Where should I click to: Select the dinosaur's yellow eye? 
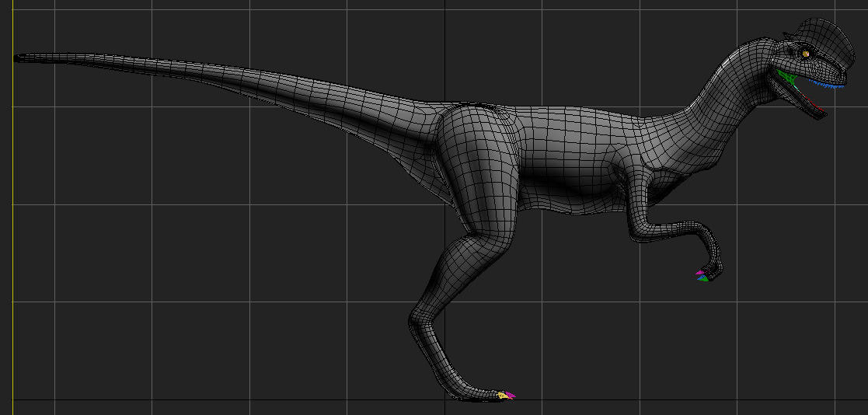[806, 54]
